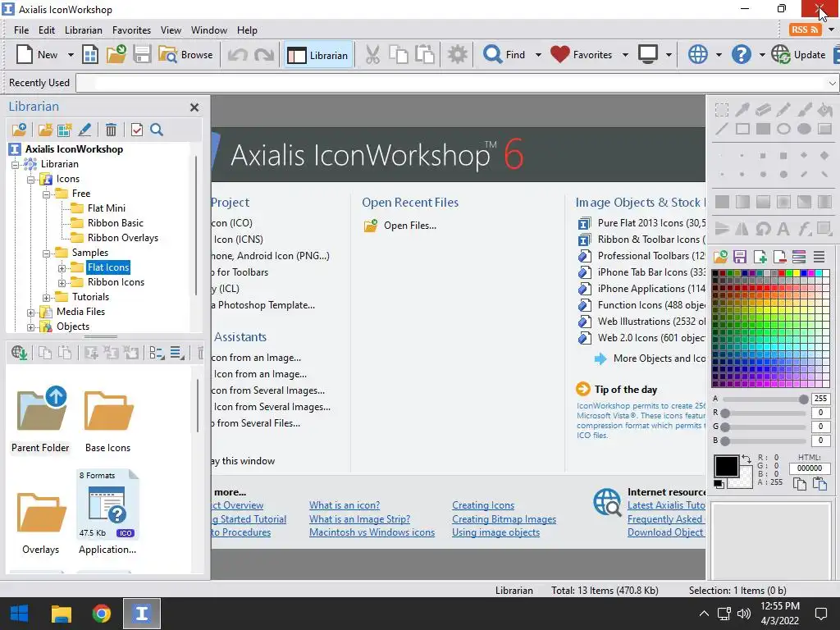Open the Creating Bitmap Images link
The height and width of the screenshot is (630, 840).
point(504,519)
